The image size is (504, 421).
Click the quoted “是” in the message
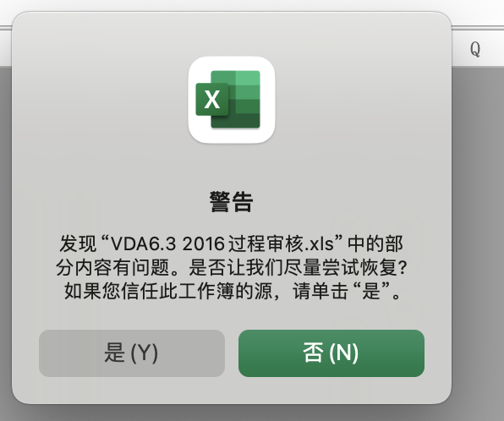click(371, 291)
